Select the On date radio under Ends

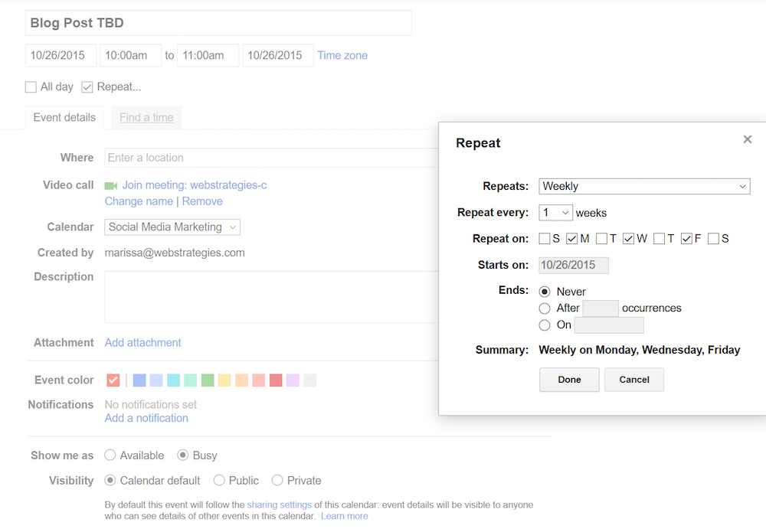[544, 325]
